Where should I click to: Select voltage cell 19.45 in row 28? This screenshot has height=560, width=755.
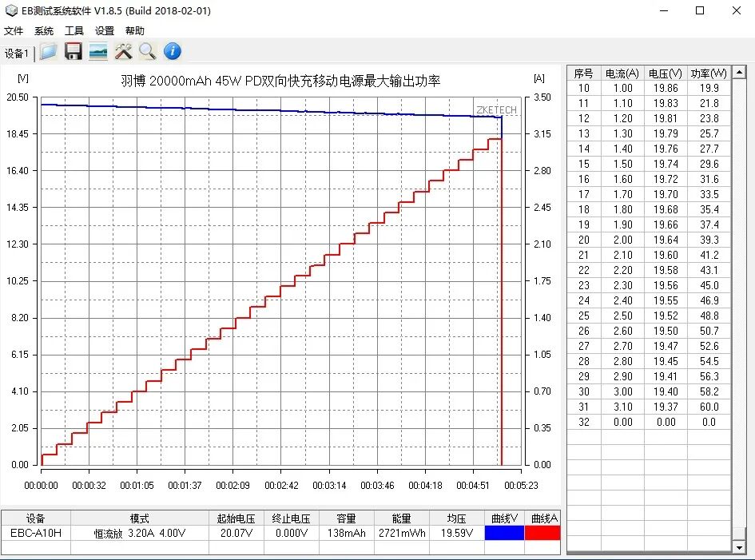point(666,361)
